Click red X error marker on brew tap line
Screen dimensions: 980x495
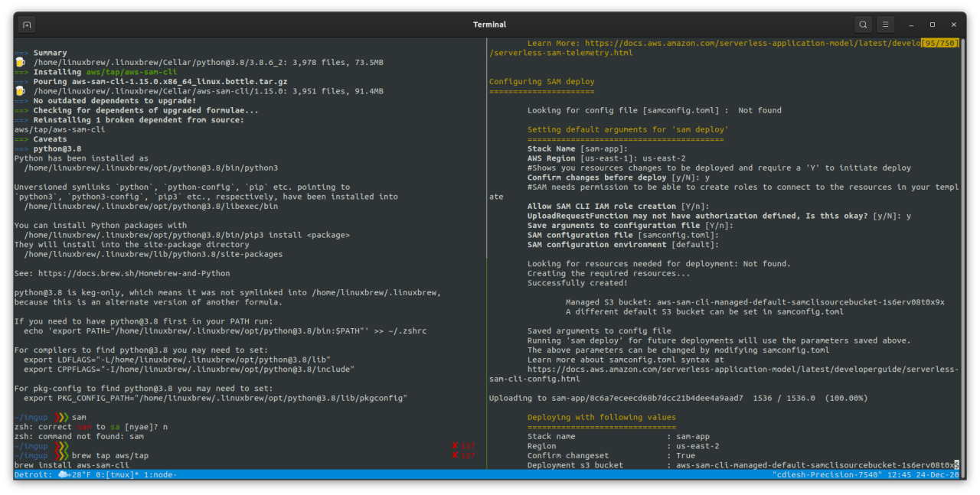pyautogui.click(x=455, y=456)
